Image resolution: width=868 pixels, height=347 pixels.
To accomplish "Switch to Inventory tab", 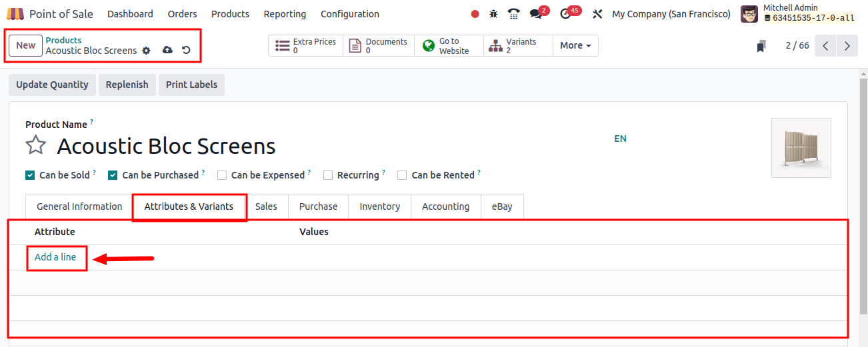I will click(x=380, y=206).
